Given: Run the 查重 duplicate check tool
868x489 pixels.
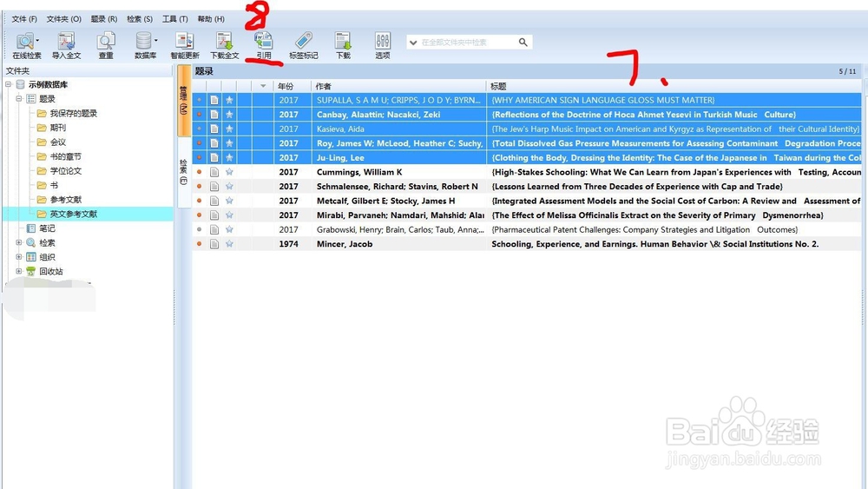Looking at the screenshot, I should pos(105,45).
